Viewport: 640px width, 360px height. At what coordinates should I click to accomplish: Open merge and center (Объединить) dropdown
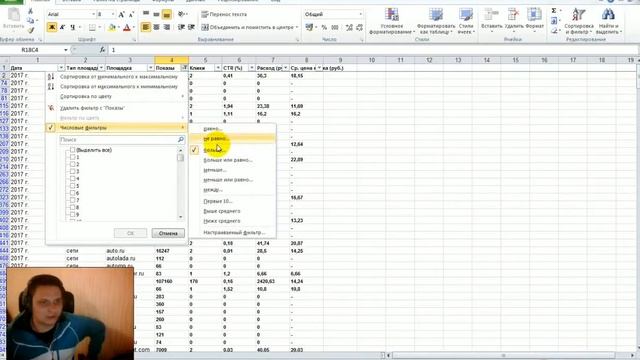pyautogui.click(x=297, y=27)
